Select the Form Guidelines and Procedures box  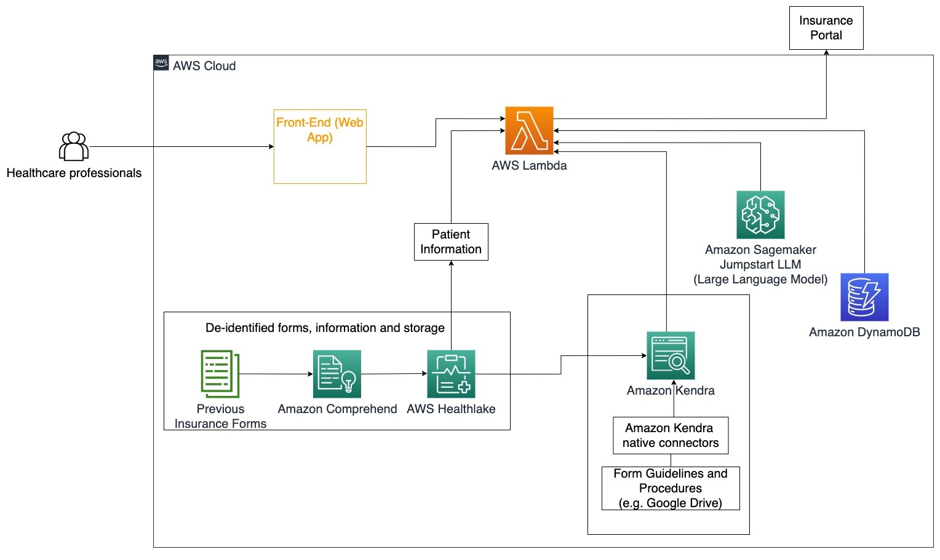[671, 488]
